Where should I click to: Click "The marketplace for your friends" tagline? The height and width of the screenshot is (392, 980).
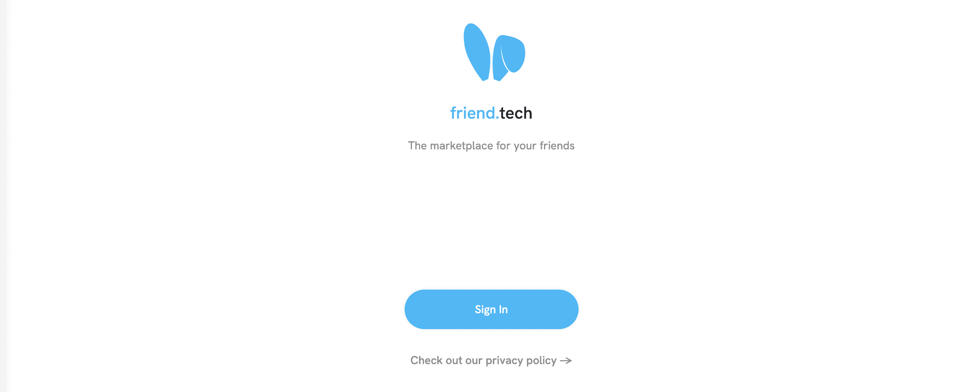click(491, 146)
